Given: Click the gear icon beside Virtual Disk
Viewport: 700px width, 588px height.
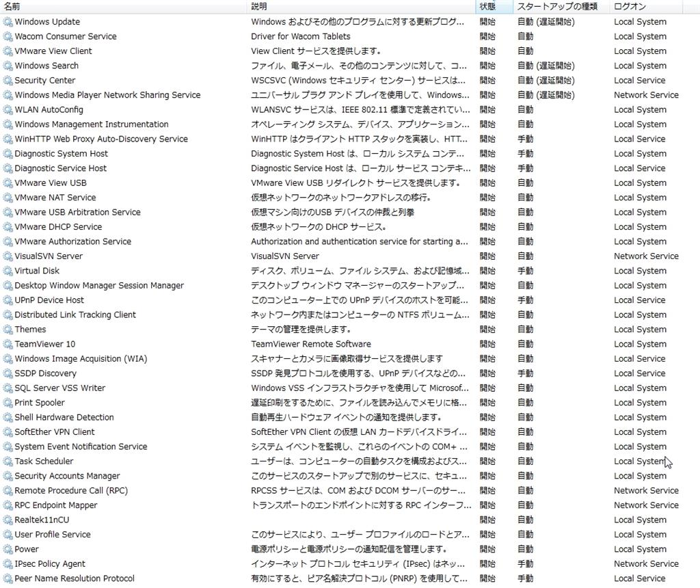Looking at the screenshot, I should click(8, 271).
